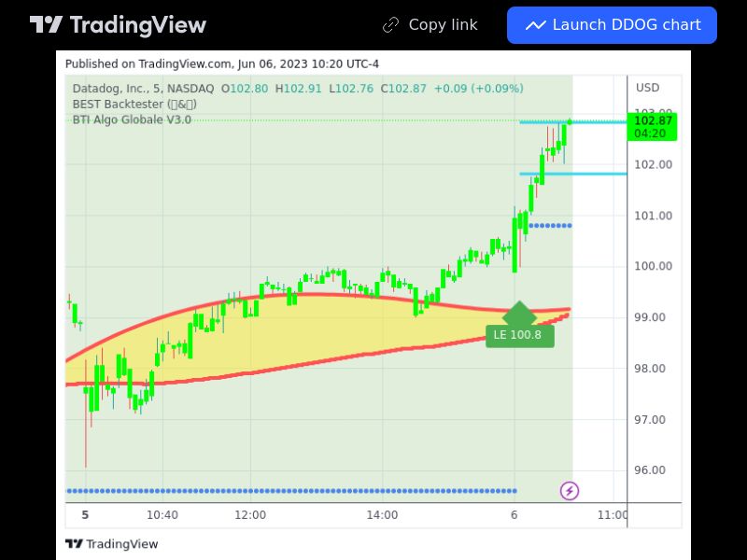Viewport: 747px width, 560px height.
Task: Click the 97.00 price axis label
Action: [649, 420]
